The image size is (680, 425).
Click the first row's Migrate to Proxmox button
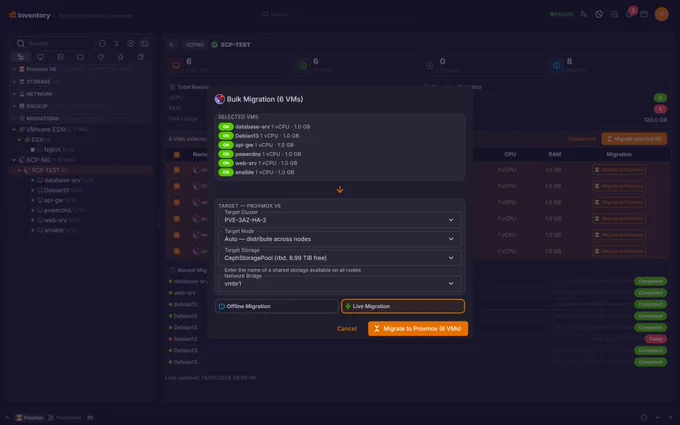point(619,170)
